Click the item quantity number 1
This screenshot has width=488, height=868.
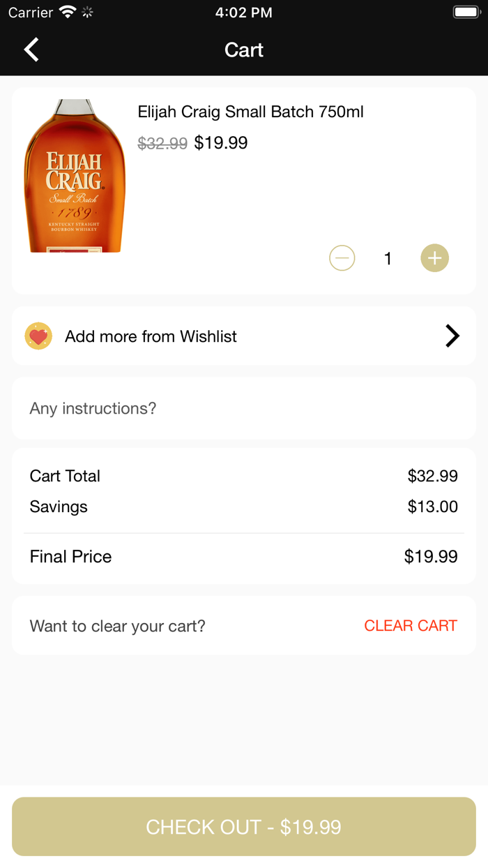coord(388,259)
